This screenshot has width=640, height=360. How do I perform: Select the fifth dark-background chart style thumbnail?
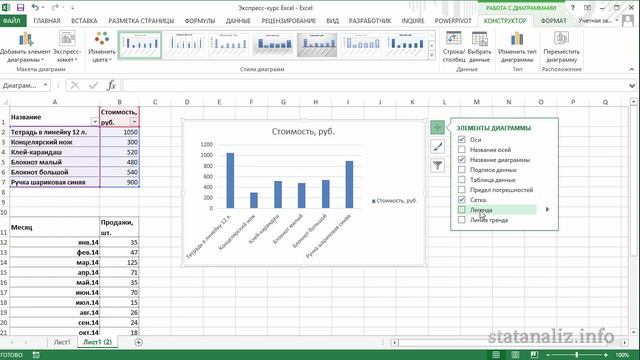click(317, 45)
